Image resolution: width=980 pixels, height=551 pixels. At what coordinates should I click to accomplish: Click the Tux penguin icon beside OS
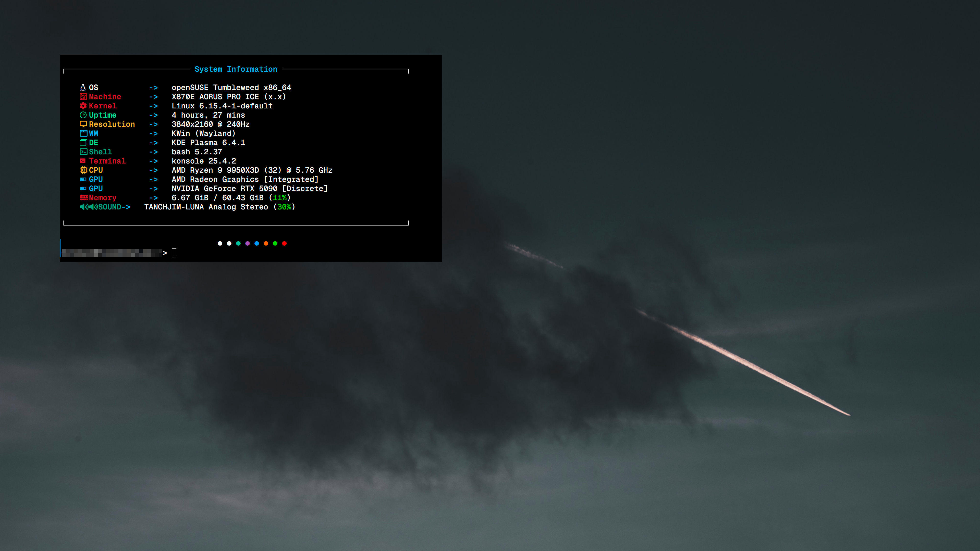coord(83,87)
